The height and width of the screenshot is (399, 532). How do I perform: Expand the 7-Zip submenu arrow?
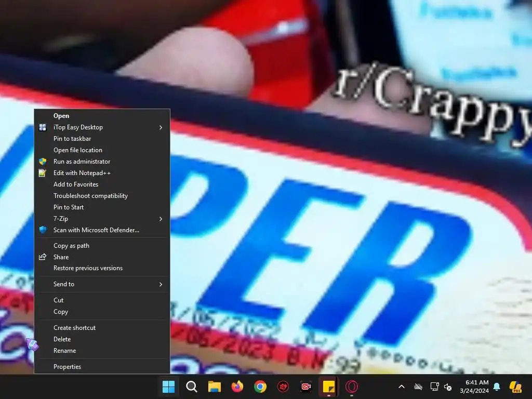coord(161,219)
